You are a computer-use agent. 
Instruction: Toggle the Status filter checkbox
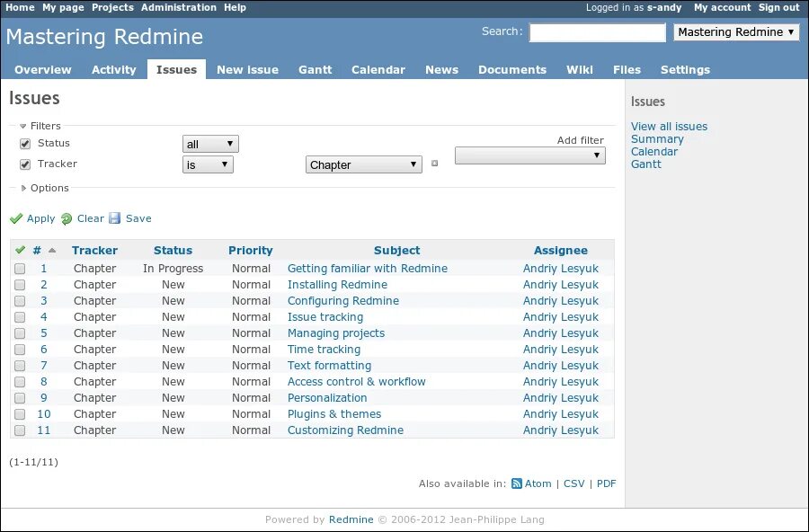pyautogui.click(x=25, y=144)
